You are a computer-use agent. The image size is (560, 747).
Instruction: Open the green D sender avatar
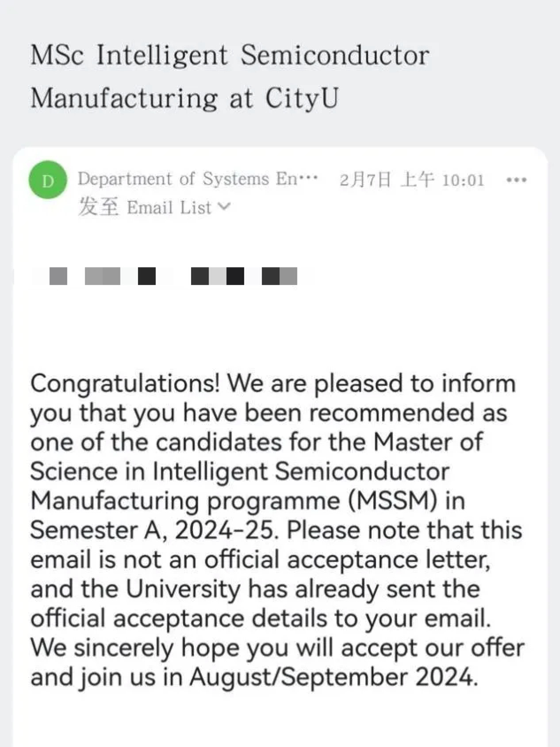[x=48, y=180]
